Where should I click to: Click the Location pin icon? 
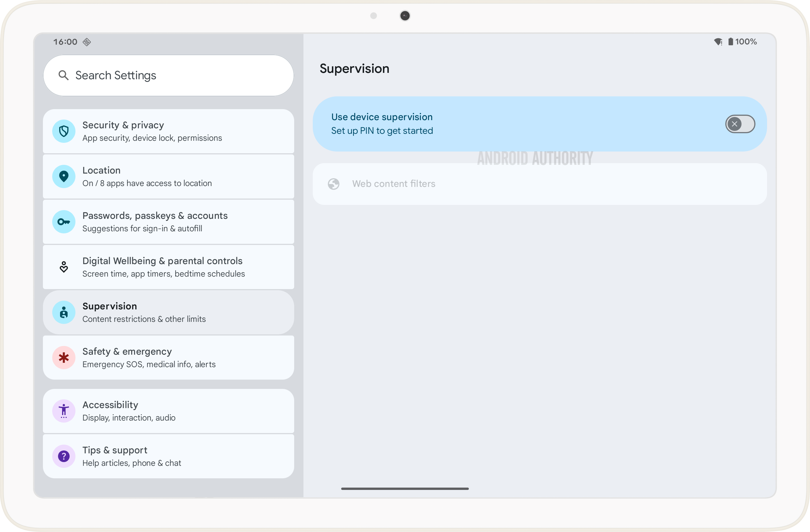click(x=64, y=176)
